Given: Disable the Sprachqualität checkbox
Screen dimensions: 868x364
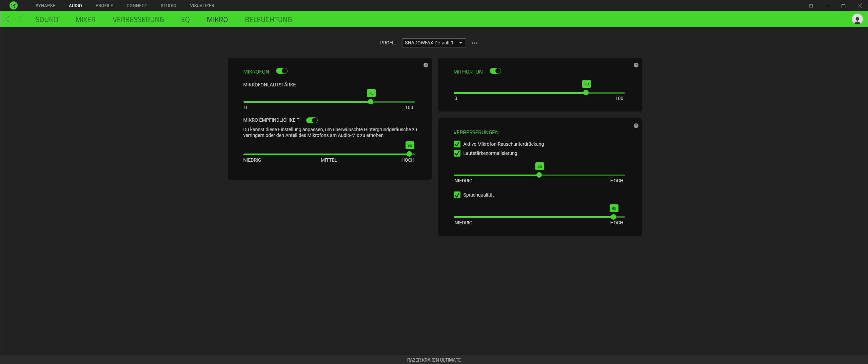Looking at the screenshot, I should point(457,195).
